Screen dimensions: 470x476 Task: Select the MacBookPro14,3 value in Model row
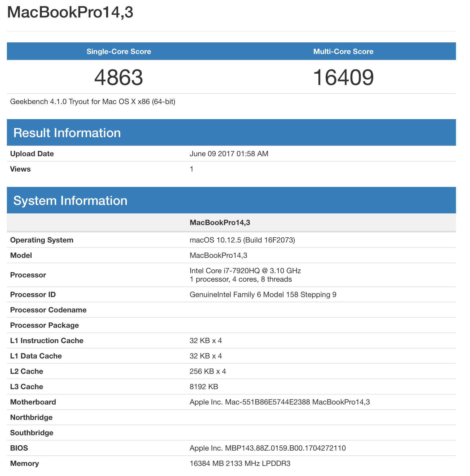click(218, 255)
